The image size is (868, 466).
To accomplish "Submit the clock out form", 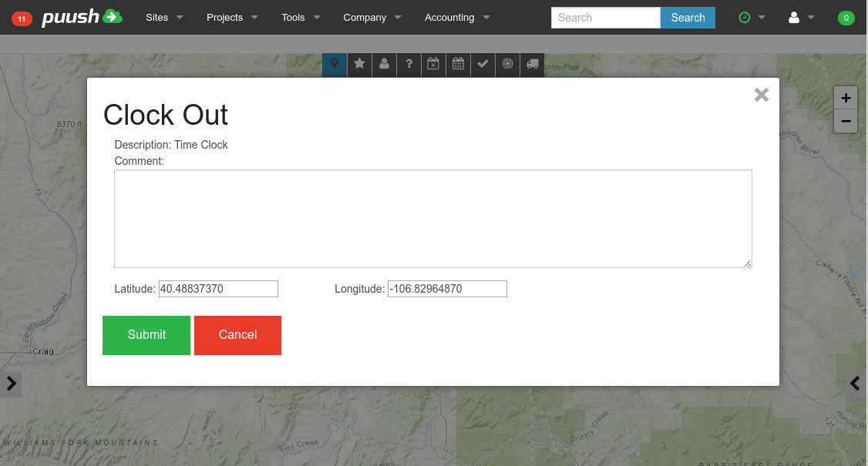I will [x=146, y=335].
